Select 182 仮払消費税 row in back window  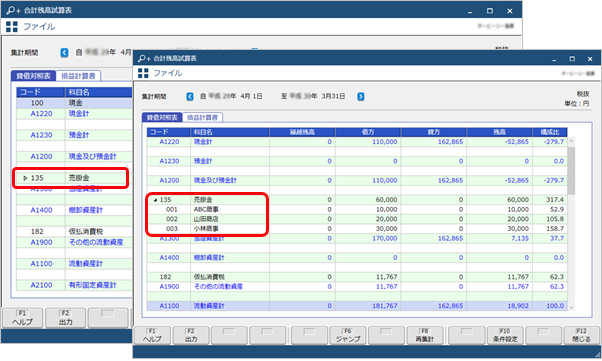[x=74, y=232]
